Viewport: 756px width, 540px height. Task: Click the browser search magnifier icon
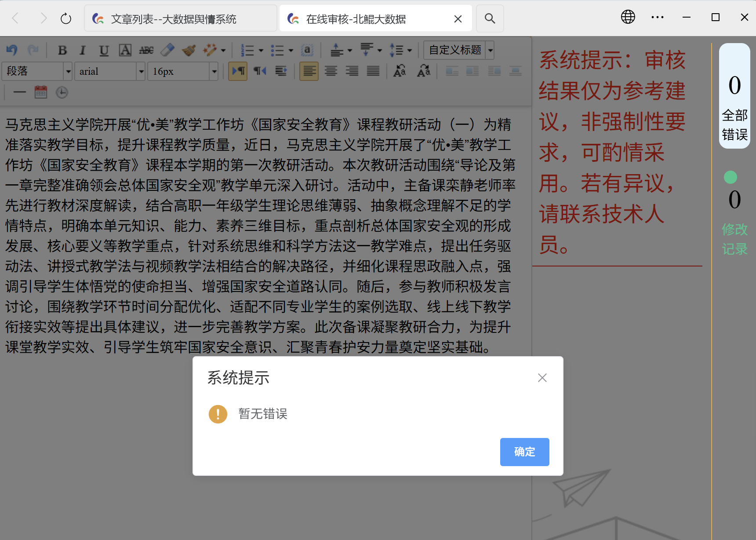(490, 18)
